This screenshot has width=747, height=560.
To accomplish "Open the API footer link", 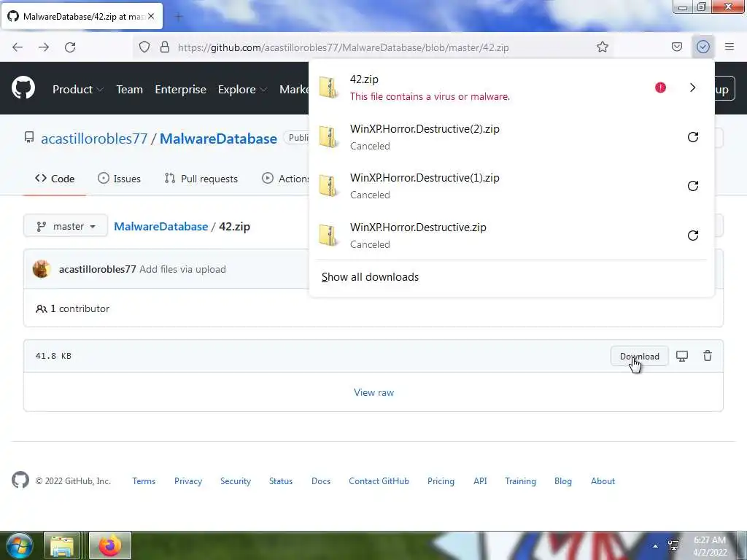I will (480, 481).
